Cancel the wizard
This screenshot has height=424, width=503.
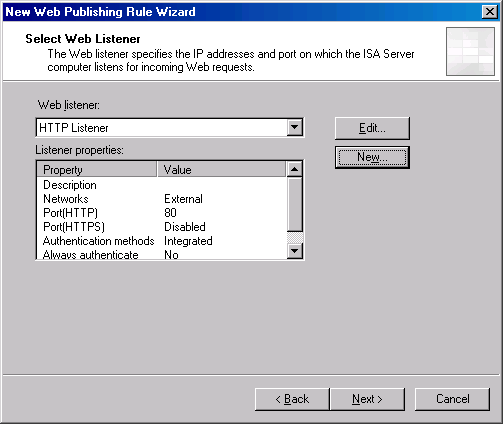453,399
